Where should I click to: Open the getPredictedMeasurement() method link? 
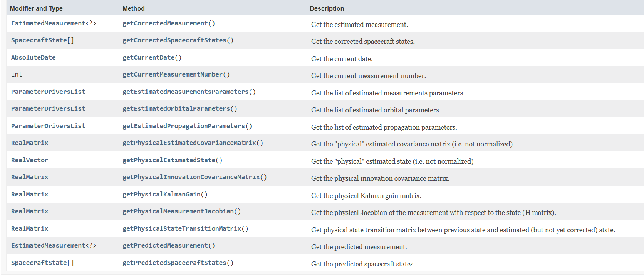click(165, 246)
